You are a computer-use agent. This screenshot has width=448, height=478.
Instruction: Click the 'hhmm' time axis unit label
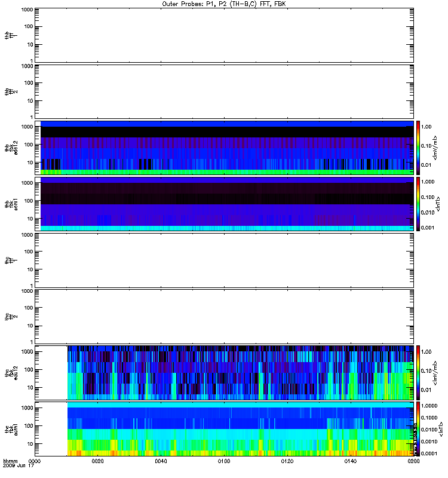(10, 461)
